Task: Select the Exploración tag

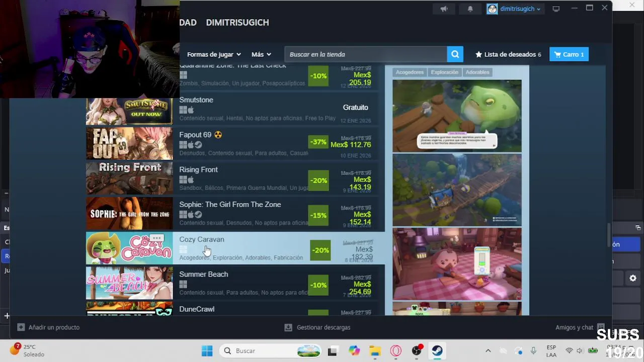Action: click(x=445, y=72)
